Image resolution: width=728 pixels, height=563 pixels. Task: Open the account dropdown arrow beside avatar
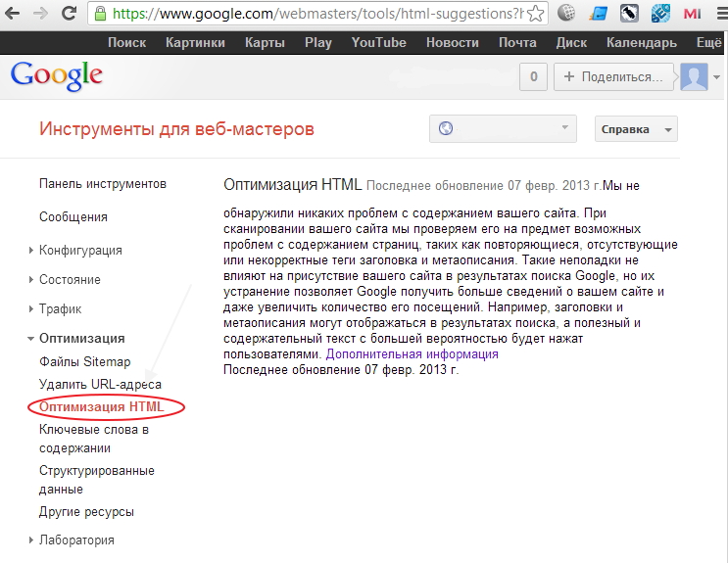click(x=716, y=77)
